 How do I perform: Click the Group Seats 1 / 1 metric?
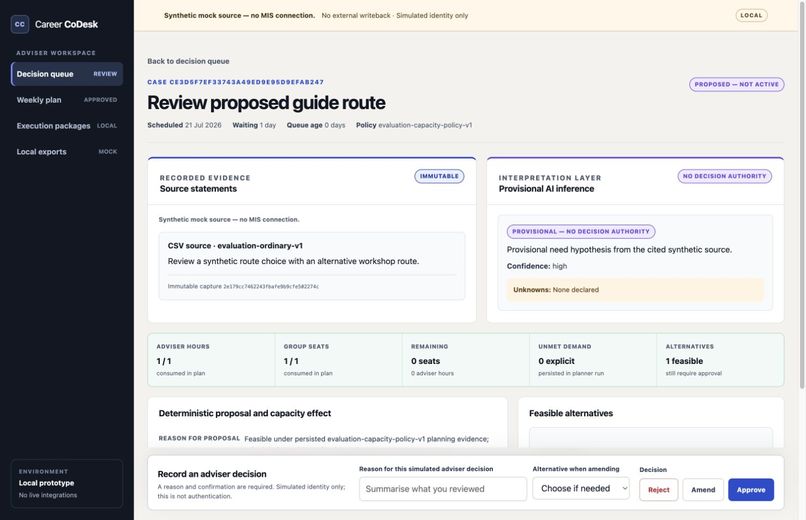click(x=339, y=360)
